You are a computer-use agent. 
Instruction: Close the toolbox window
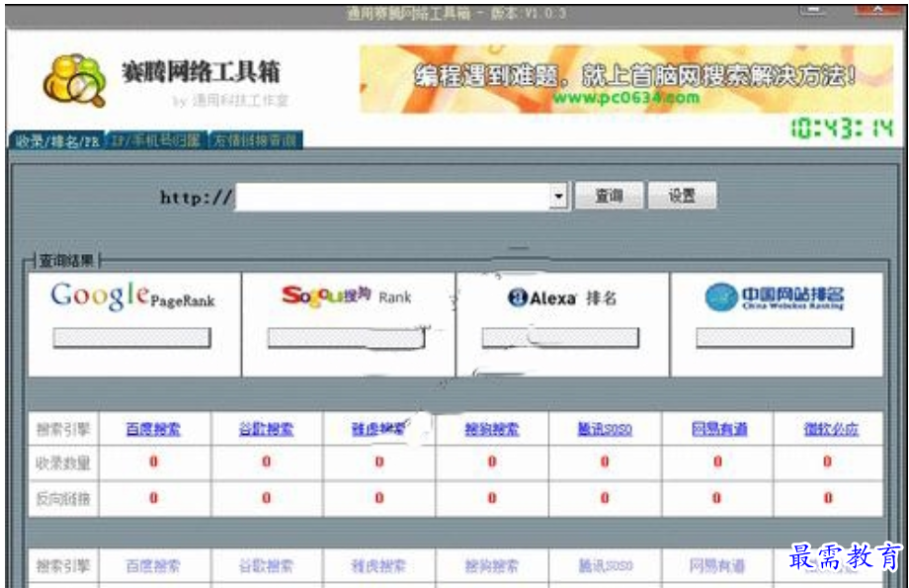click(877, 11)
